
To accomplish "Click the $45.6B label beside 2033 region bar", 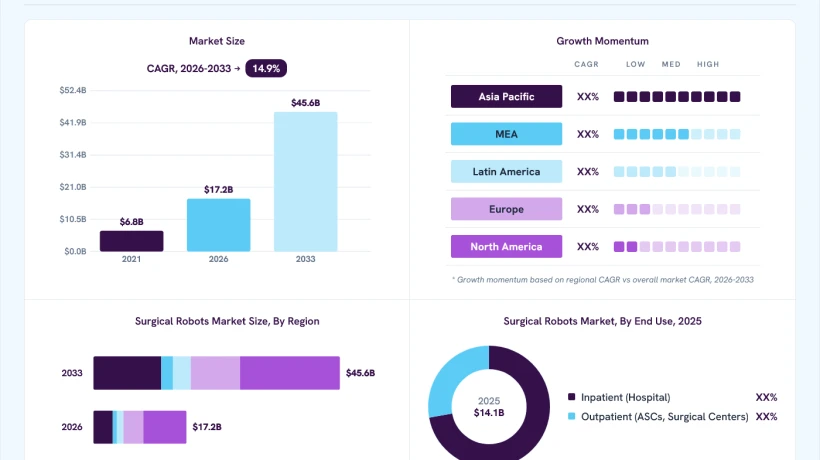I will point(360,373).
